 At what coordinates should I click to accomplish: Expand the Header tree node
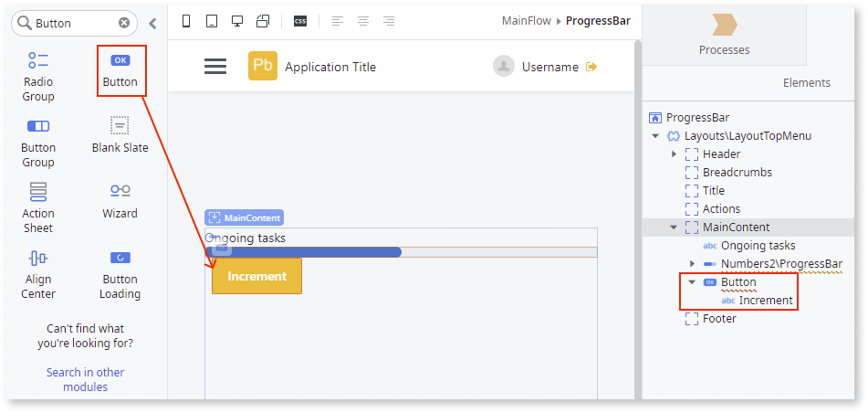tap(675, 154)
